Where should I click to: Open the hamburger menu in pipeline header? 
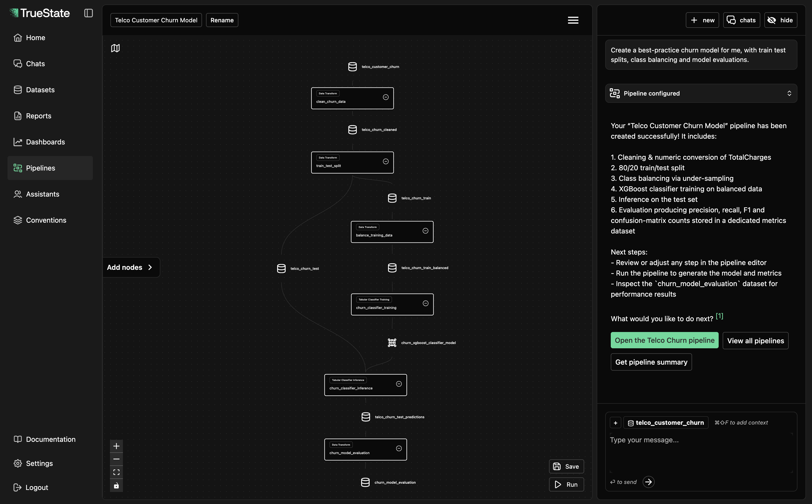click(573, 20)
